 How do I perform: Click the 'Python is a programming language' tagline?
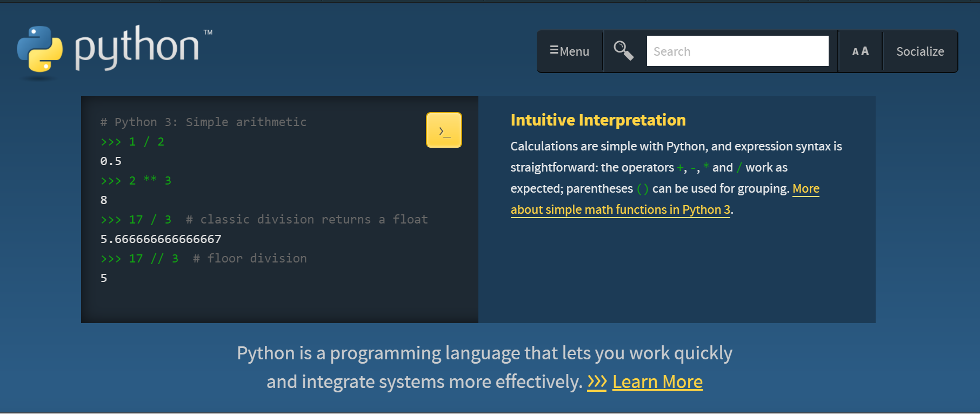click(x=484, y=353)
